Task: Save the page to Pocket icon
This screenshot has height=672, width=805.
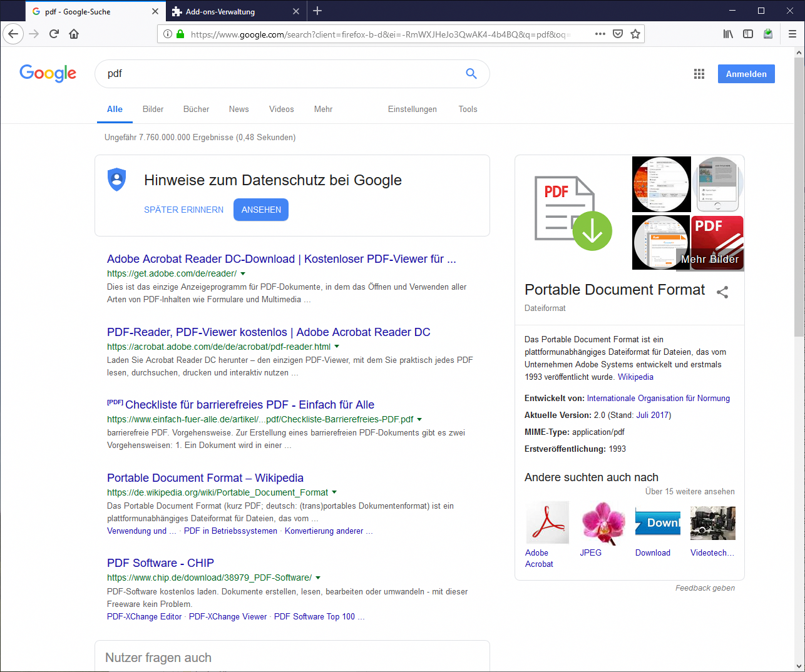Action: click(x=618, y=34)
